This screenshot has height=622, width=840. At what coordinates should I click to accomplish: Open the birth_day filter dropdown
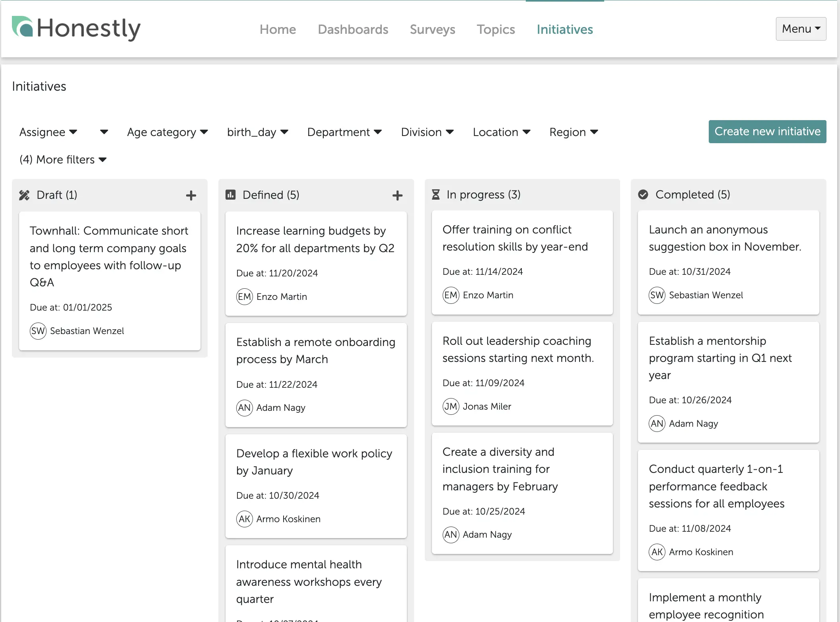point(258,132)
